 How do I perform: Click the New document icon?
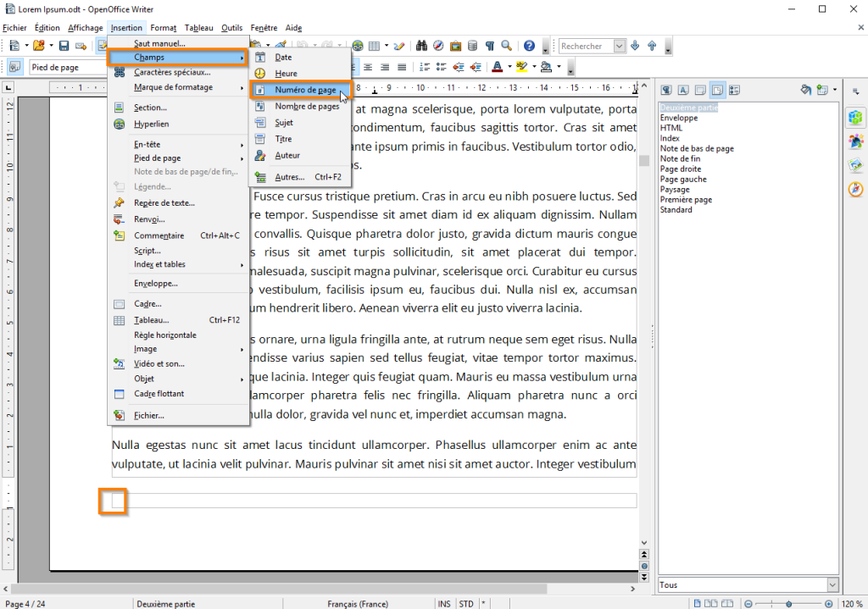tap(14, 46)
